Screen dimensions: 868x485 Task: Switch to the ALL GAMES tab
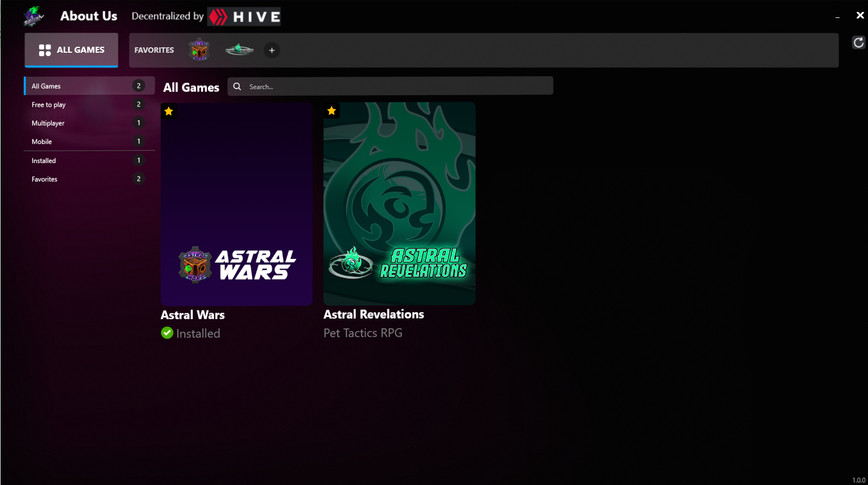(x=71, y=50)
